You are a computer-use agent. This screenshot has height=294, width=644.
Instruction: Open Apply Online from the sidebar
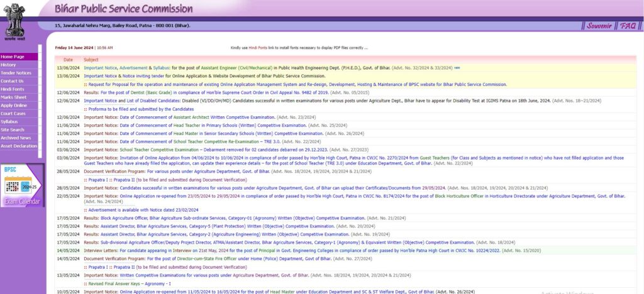(14, 106)
